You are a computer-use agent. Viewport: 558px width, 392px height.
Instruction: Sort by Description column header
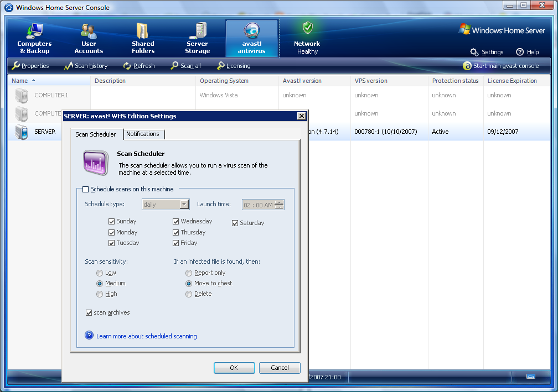coord(143,81)
